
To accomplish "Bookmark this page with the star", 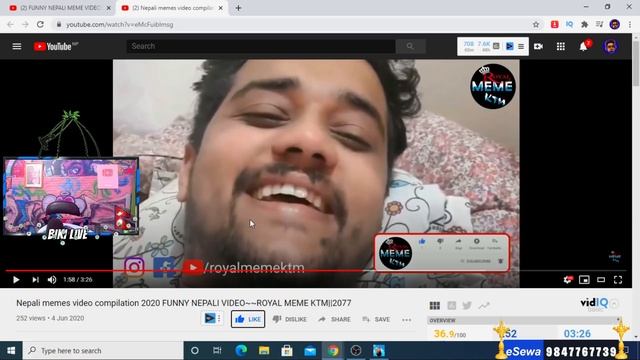I will click(x=536, y=24).
